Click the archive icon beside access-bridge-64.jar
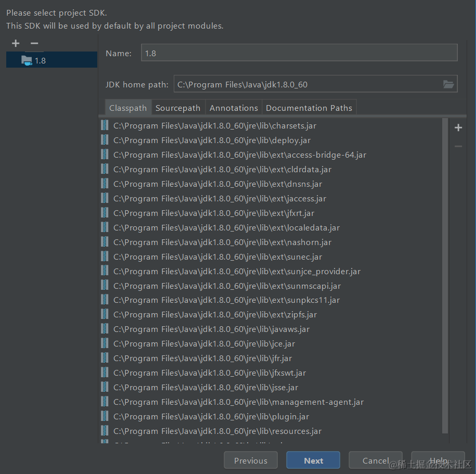The height and width of the screenshot is (474, 476). [x=105, y=154]
